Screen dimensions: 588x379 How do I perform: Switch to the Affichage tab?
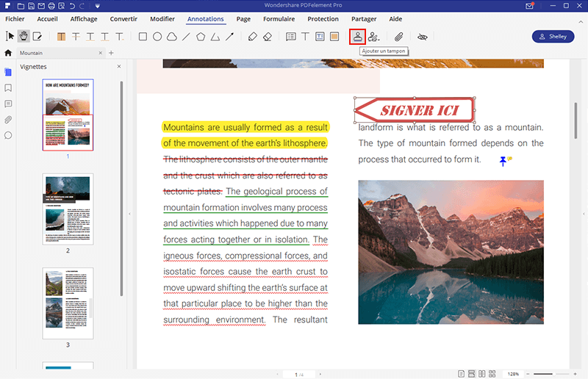tap(84, 19)
